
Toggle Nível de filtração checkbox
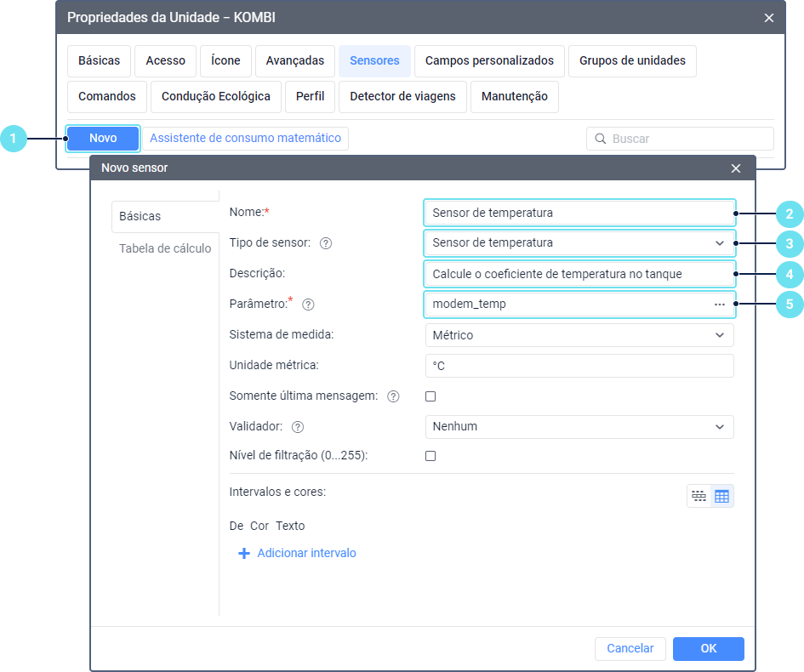[x=431, y=456]
